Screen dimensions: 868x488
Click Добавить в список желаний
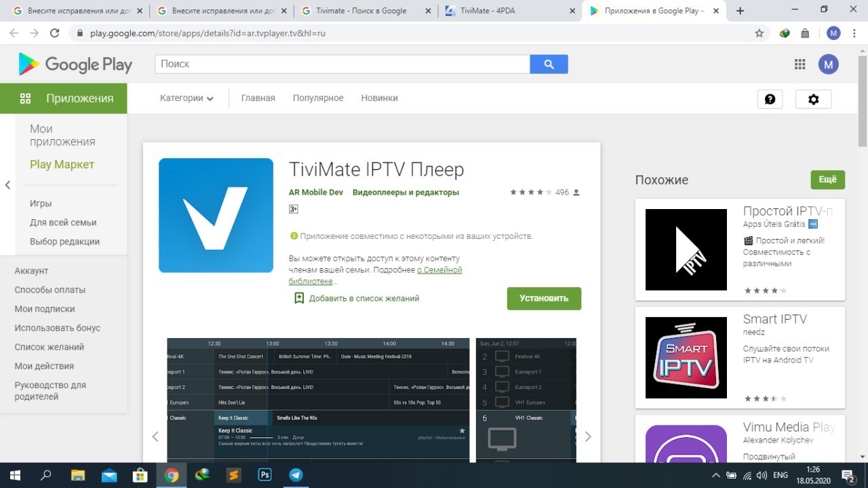coord(364,298)
